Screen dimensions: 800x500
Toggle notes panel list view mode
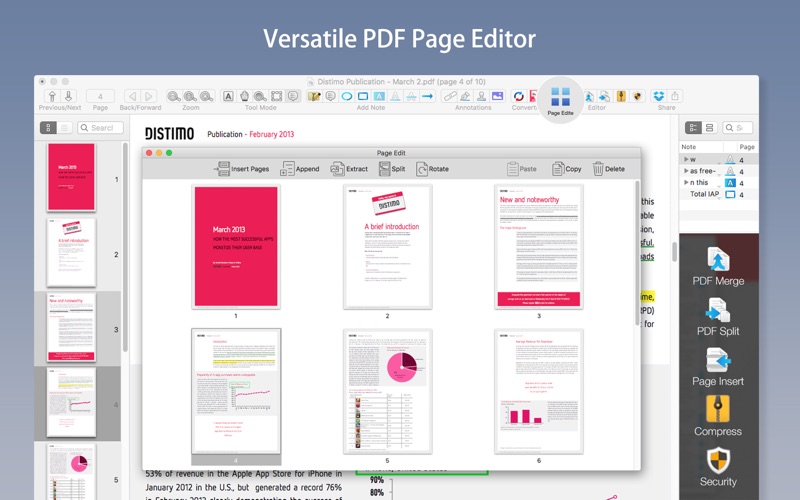pyautogui.click(x=709, y=128)
